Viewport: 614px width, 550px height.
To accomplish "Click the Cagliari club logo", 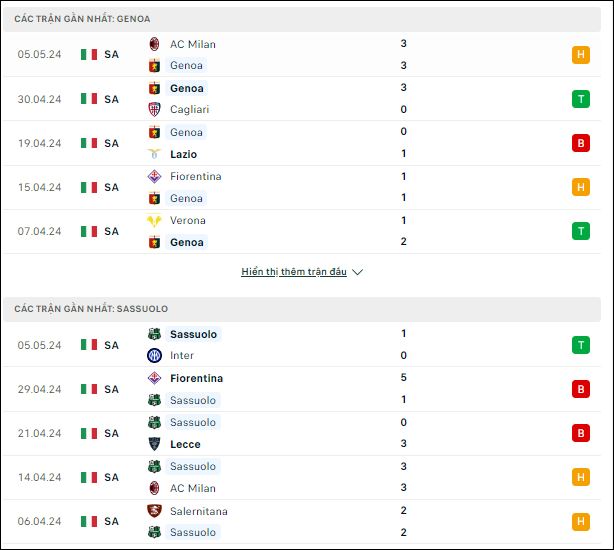I will 154,109.
